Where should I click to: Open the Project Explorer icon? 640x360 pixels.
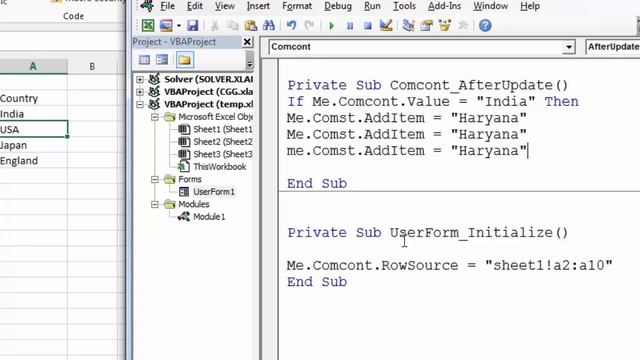tap(408, 26)
